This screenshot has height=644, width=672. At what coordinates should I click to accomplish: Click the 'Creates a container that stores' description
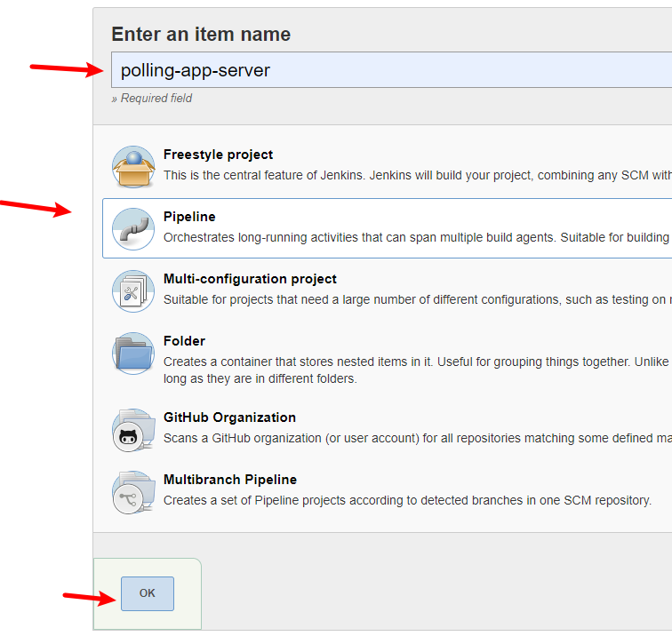tap(418, 370)
